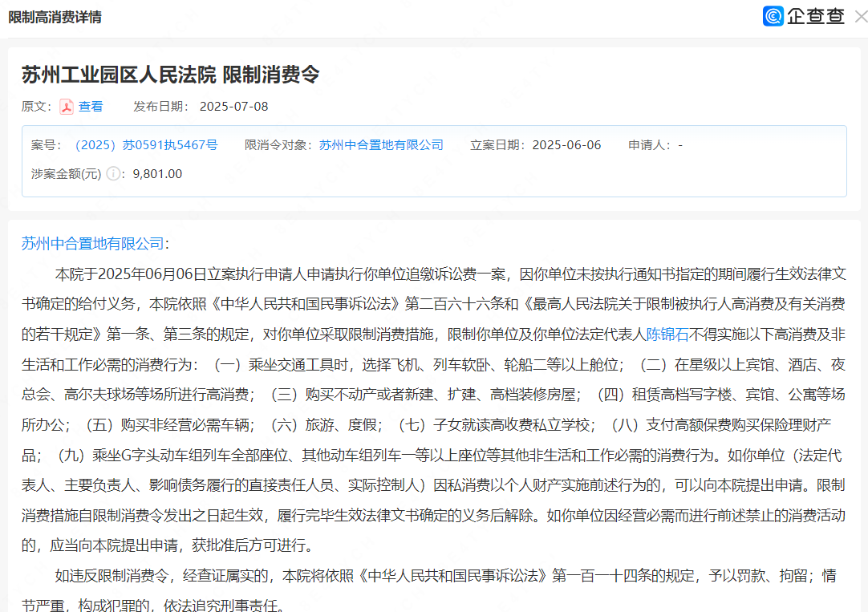Click the 苏州工业园区人民法院 限制消费令 heading
Image resolution: width=868 pixels, height=612 pixels.
tap(170, 75)
